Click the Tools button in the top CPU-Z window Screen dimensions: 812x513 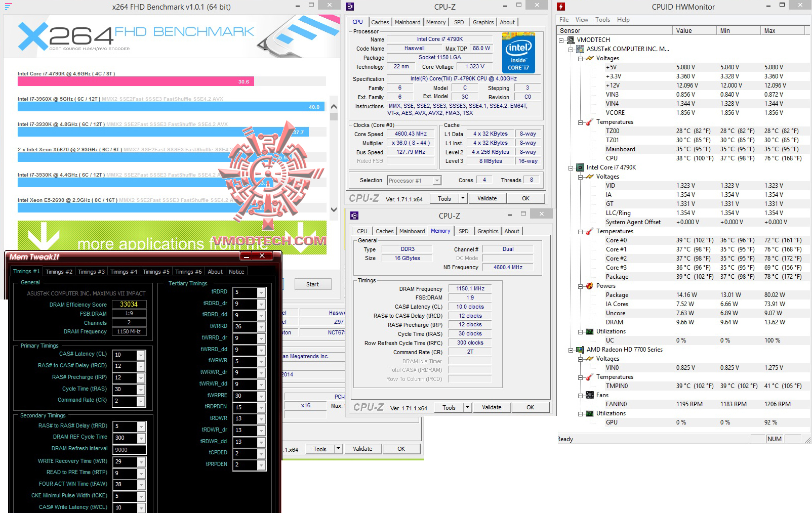pyautogui.click(x=444, y=198)
